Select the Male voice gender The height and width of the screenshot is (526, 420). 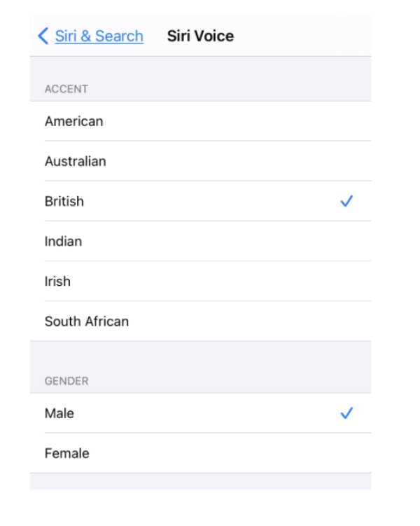[x=200, y=413]
